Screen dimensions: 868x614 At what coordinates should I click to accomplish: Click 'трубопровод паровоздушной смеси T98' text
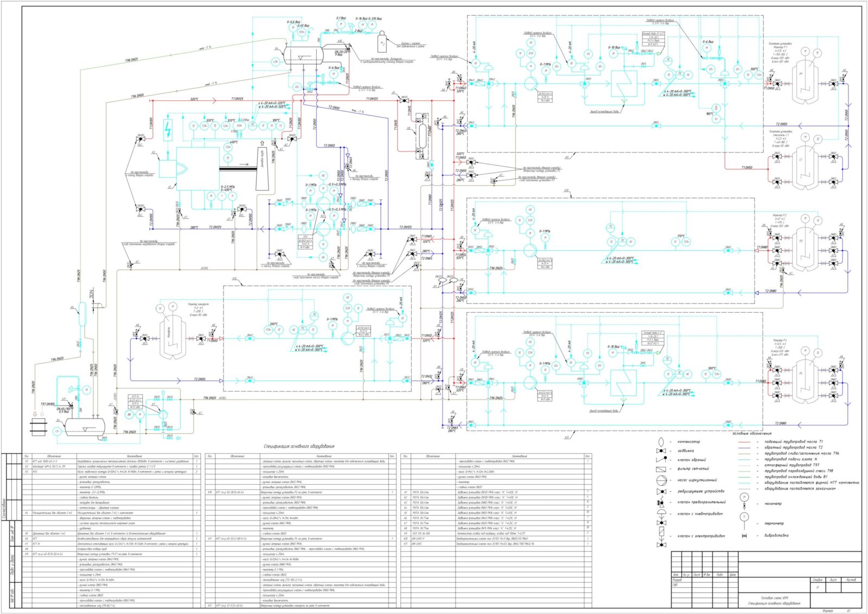799,471
